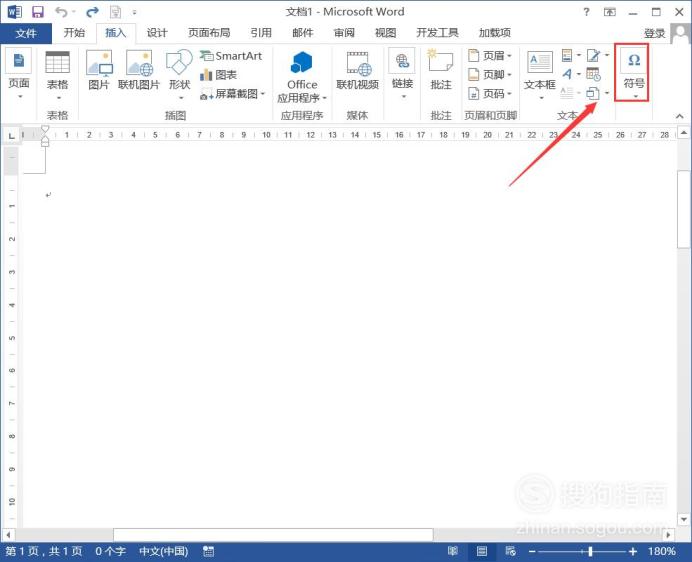Open the 页眉 Header dropdown
The width and height of the screenshot is (692, 562).
(489, 56)
